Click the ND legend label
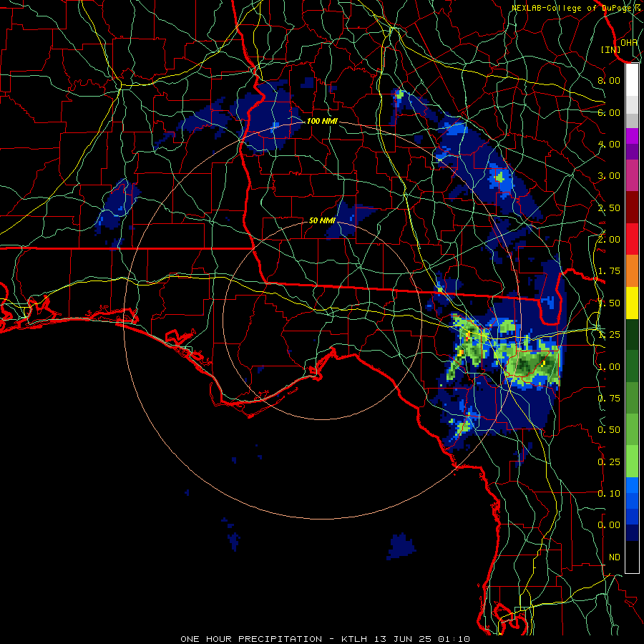Image resolution: width=644 pixels, height=644 pixels. point(615,557)
